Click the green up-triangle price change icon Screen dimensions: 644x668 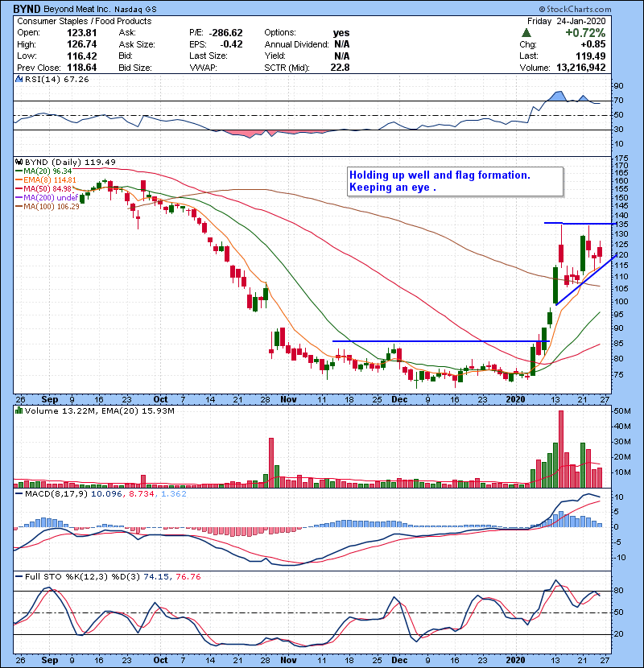click(x=526, y=33)
